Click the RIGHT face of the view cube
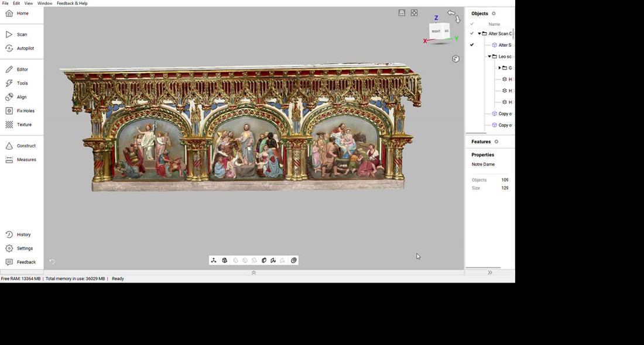644x345 pixels. [436, 31]
